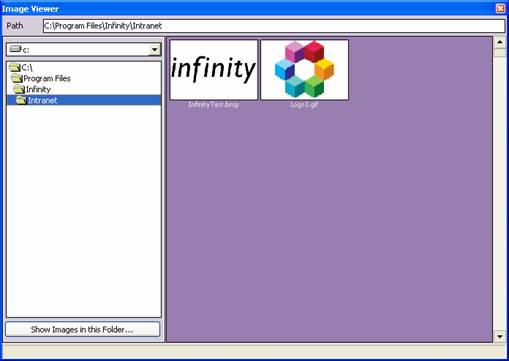The width and height of the screenshot is (509, 361).
Task: Click the Infinity folder icon
Action: pos(19,89)
